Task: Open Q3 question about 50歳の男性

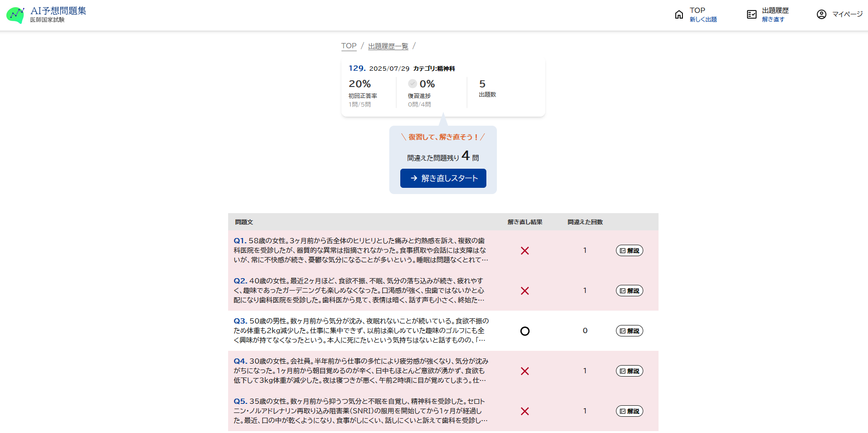Action: [361, 331]
